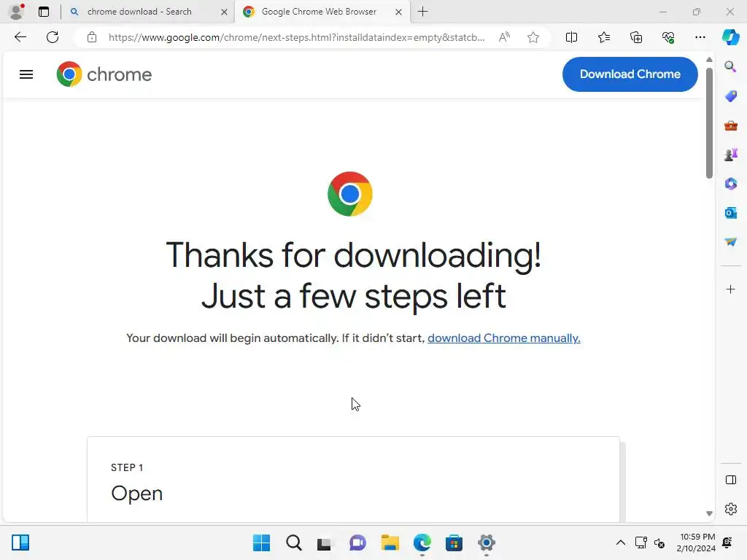Open Chat app on taskbar
Viewport: 747px width, 560px height.
[357, 542]
